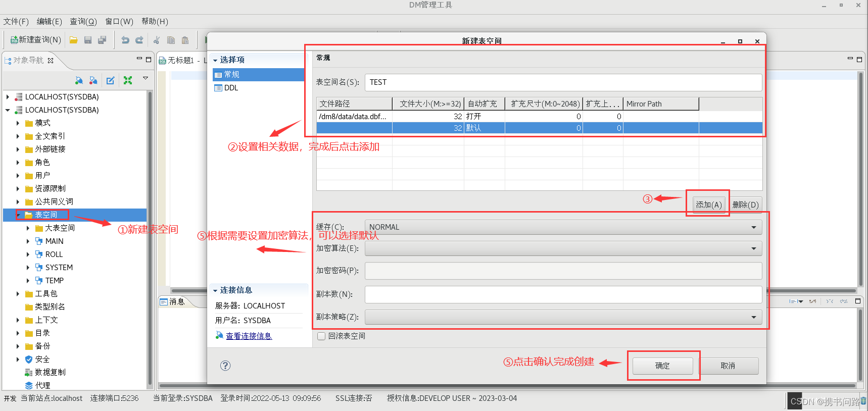Collapse the second LOCALHOST(SYSDBA) node

pos(8,110)
